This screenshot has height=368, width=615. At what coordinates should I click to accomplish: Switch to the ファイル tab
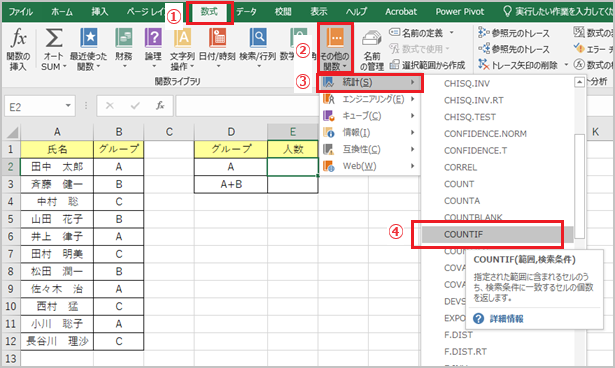pos(20,12)
